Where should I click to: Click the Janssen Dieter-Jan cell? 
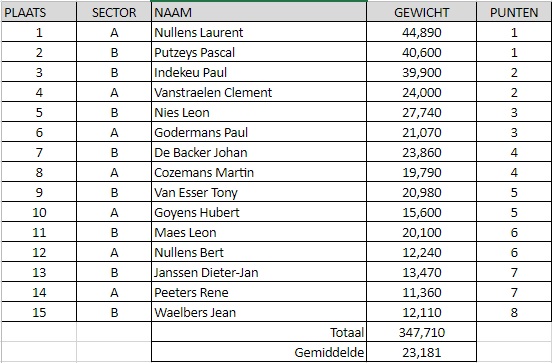[259, 272]
